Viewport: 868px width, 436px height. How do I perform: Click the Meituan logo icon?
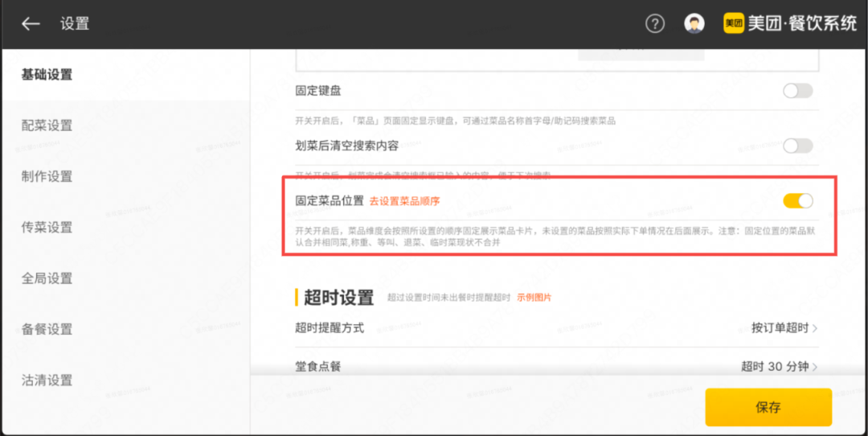point(733,24)
